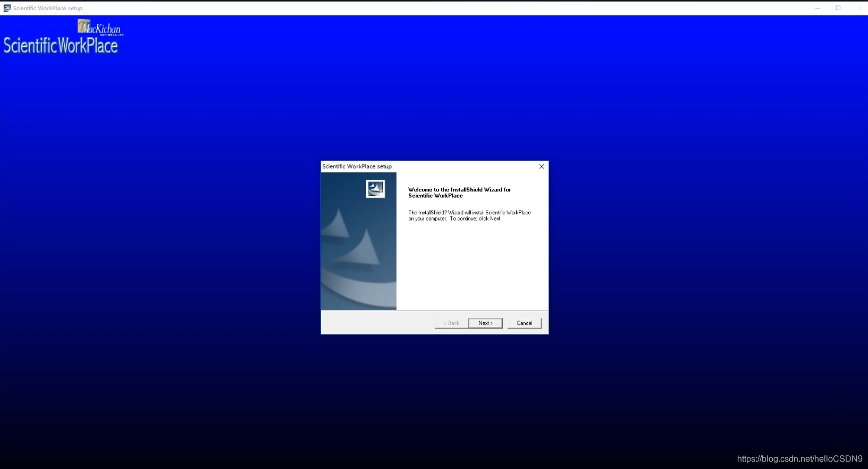
Task: Maximize the Scientific WorkPlace setup window
Action: [x=838, y=8]
